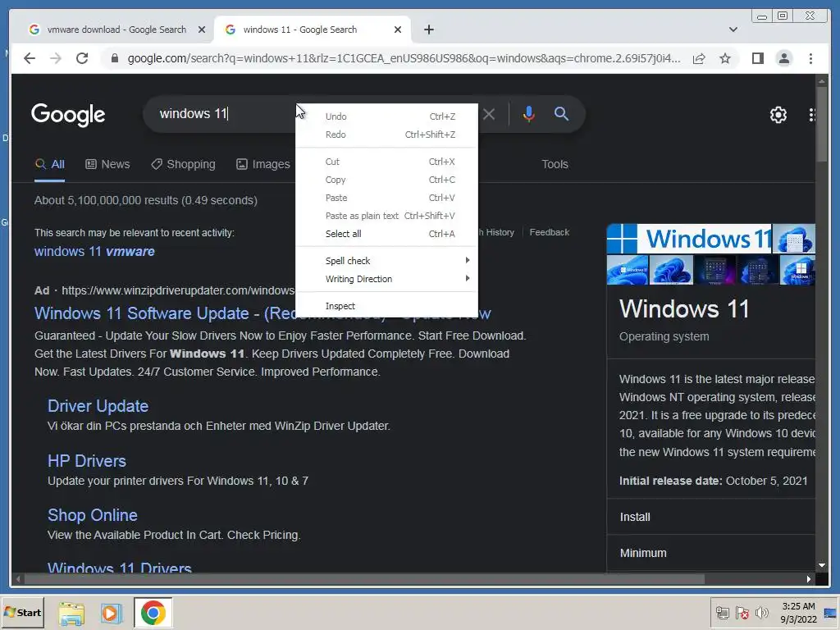Expand the Minimum section in knowledge panel
Screen dimensions: 840x630
click(711, 553)
